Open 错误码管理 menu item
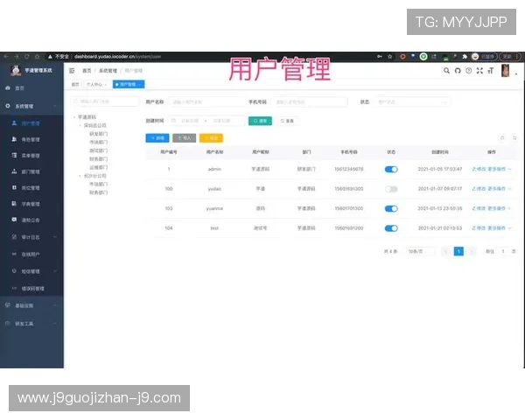The image size is (525, 420). point(31,289)
